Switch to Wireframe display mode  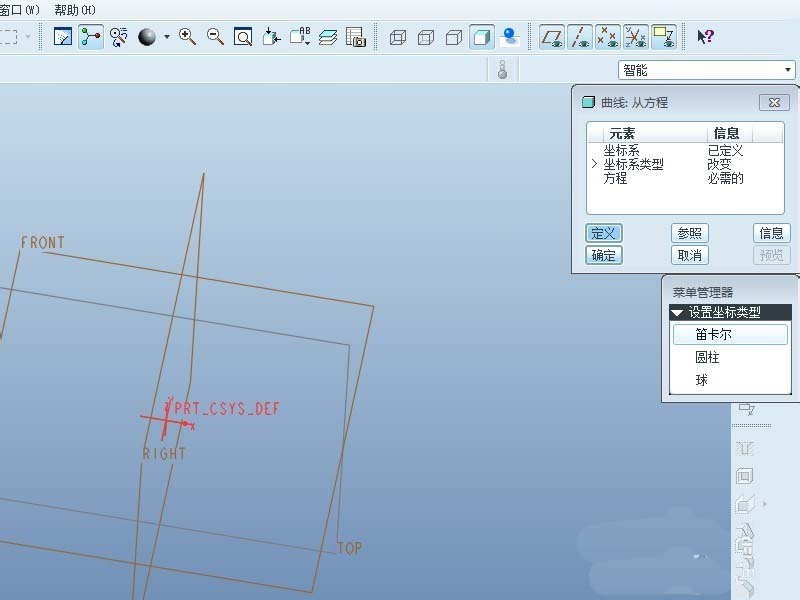[x=397, y=37]
